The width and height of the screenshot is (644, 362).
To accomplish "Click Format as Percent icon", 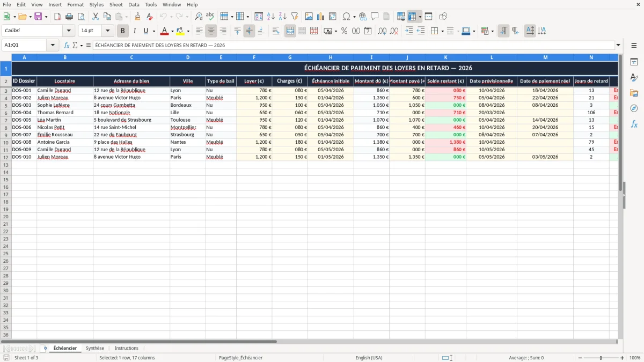I will pyautogui.click(x=344, y=31).
